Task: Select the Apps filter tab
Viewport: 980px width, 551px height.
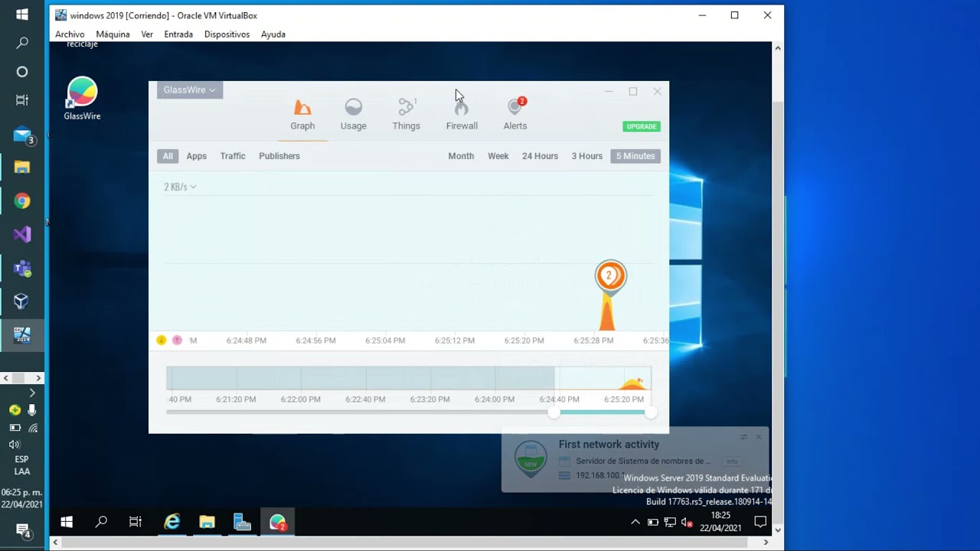Action: [x=196, y=156]
